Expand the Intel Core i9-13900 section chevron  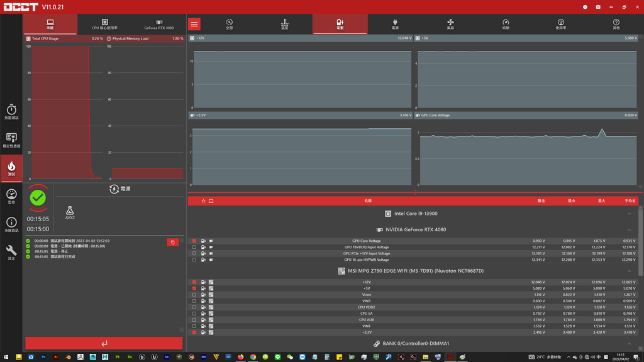(x=629, y=214)
